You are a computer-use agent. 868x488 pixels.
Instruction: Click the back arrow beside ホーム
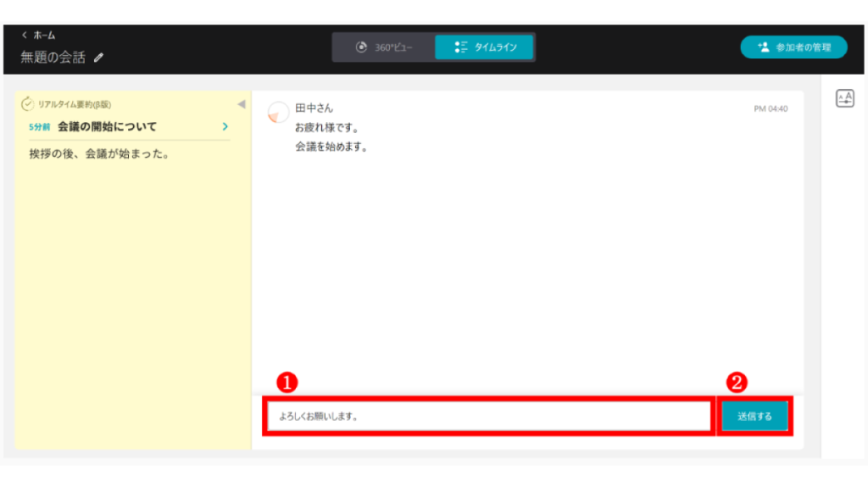click(x=25, y=36)
